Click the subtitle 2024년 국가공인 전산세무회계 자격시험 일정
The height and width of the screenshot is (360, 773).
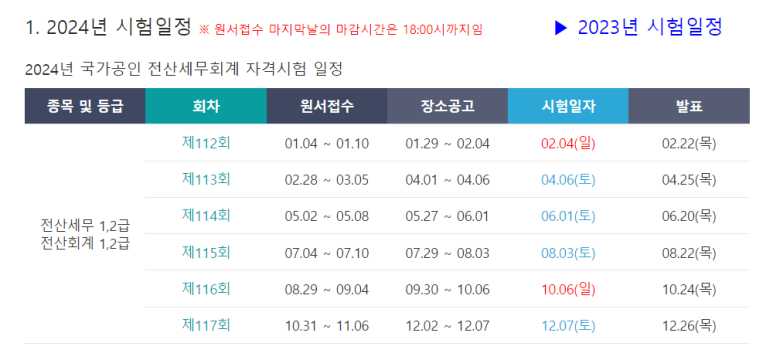pyautogui.click(x=183, y=70)
